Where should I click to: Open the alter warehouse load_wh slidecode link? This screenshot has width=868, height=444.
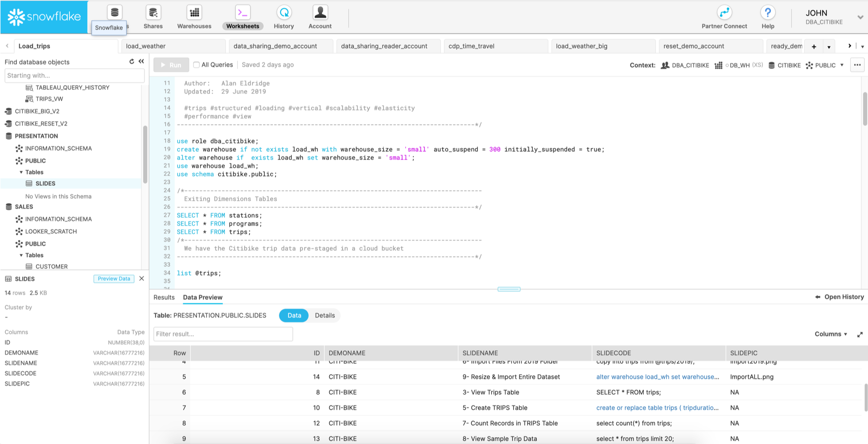658,377
